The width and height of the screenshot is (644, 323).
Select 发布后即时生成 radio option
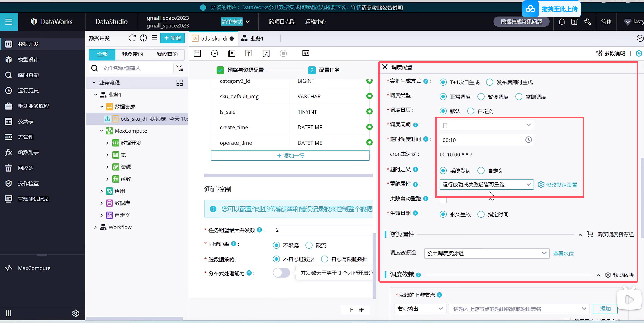[x=489, y=82]
